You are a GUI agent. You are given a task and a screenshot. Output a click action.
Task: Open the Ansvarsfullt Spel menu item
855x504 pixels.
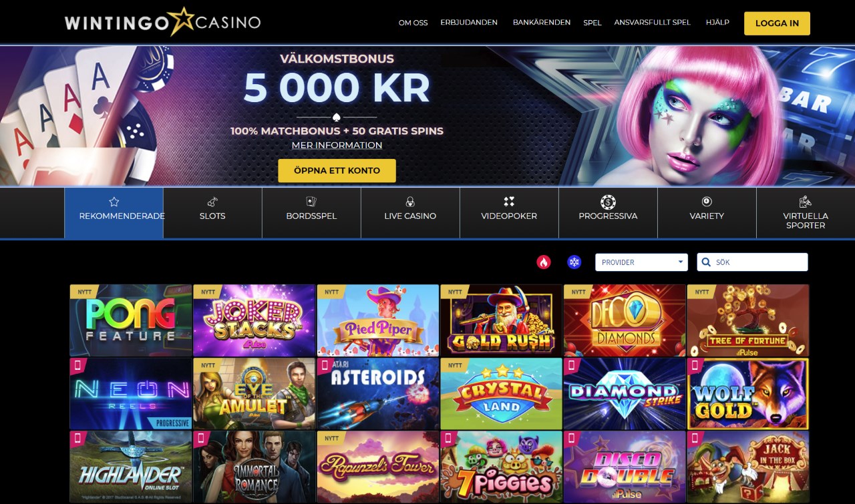coord(653,22)
